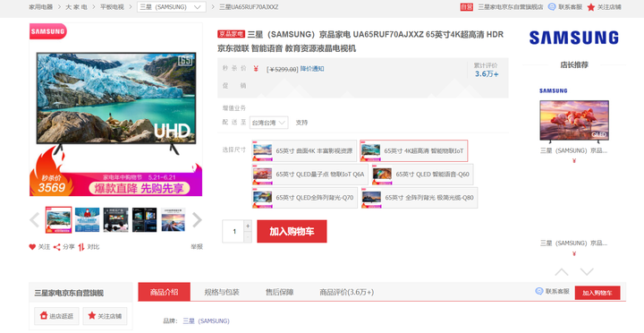
Task: Switch to the 商品介绍 tab
Action: click(164, 292)
